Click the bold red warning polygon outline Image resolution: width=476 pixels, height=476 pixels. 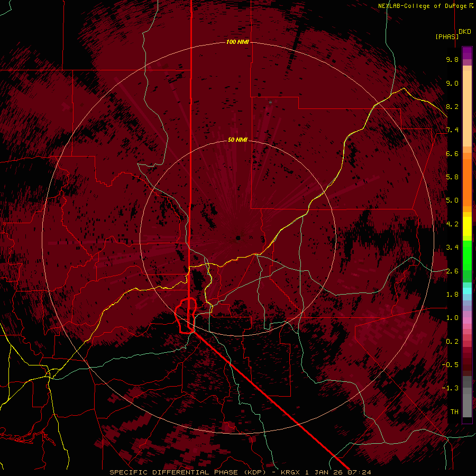[x=186, y=316]
